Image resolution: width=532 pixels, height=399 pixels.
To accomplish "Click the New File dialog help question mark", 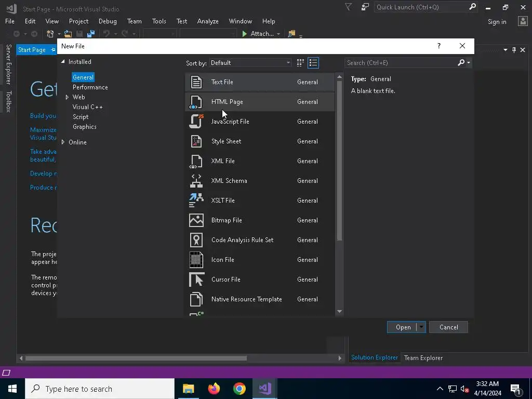I will [x=438, y=46].
